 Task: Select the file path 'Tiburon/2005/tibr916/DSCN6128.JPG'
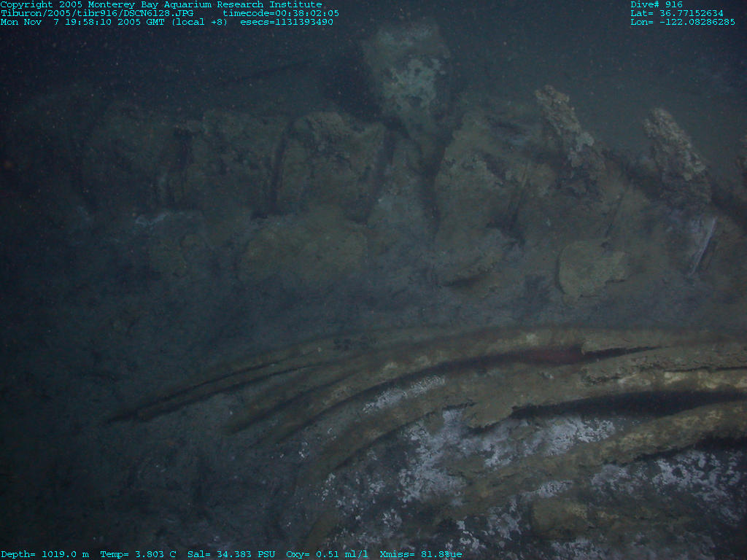[x=97, y=13]
